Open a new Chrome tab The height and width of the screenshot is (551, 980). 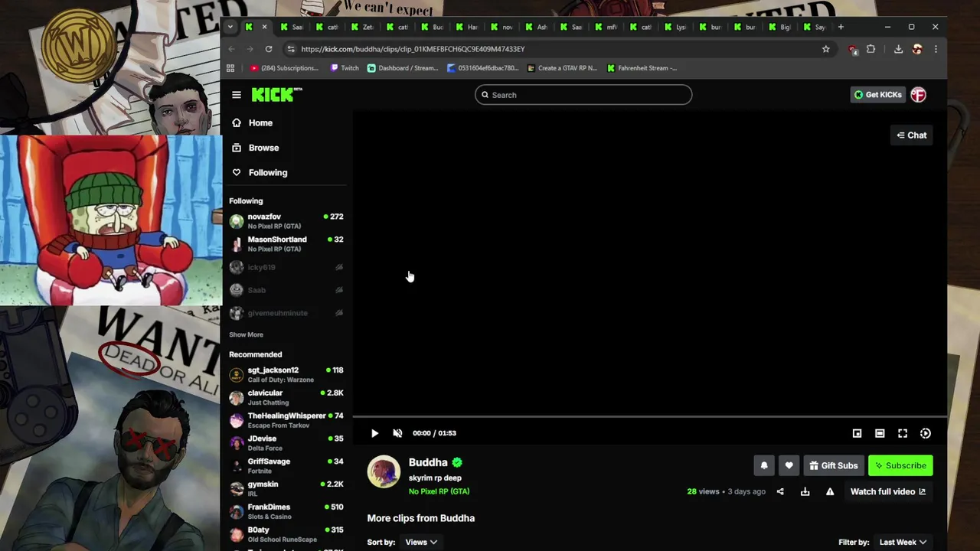tap(841, 27)
